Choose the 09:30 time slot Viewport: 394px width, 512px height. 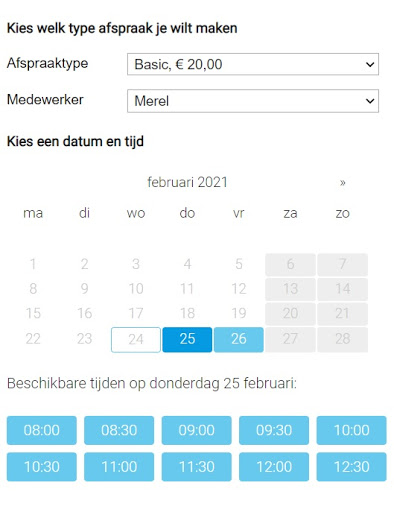[x=274, y=430]
